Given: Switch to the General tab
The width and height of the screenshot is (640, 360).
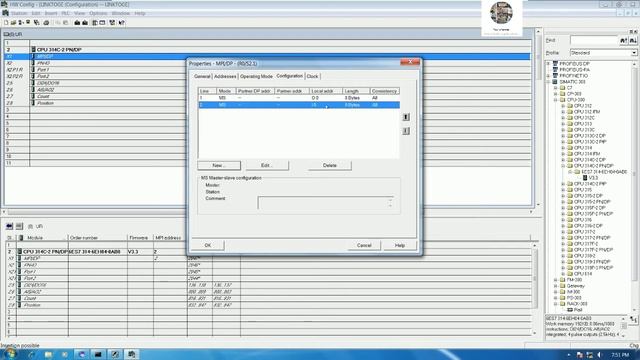Looking at the screenshot, I should (202, 76).
